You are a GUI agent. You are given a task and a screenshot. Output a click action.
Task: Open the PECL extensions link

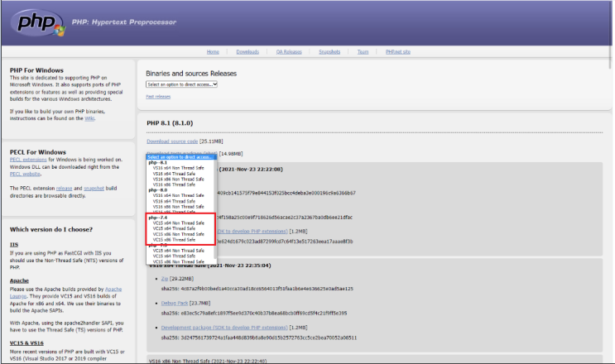28,160
